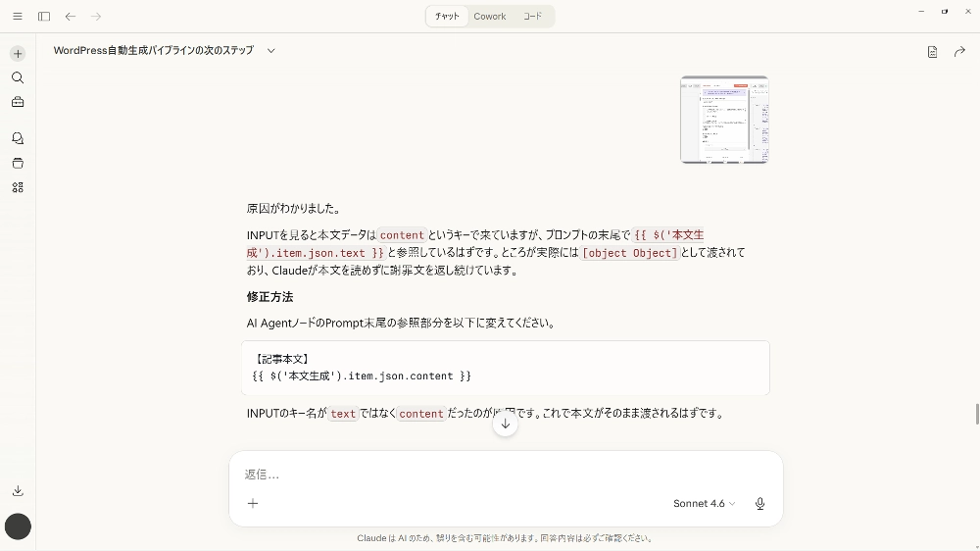Open the artifacts grid icon in sidebar
This screenshot has width=980, height=551.
(x=18, y=187)
